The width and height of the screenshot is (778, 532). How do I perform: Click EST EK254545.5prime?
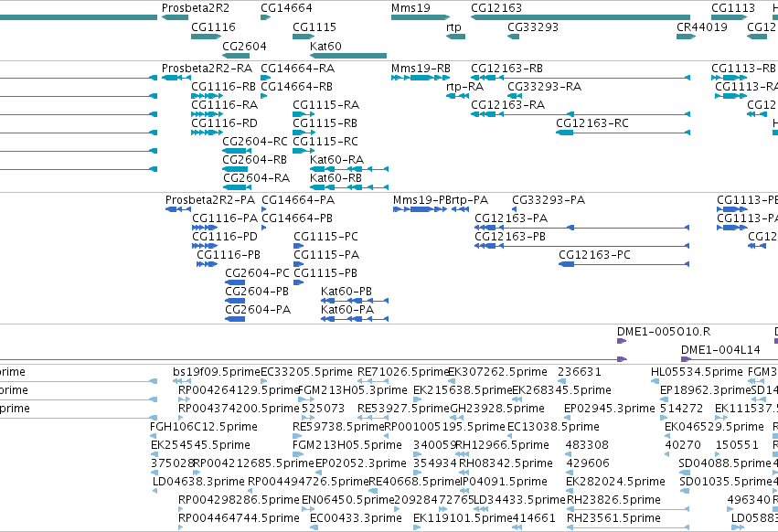click(x=200, y=446)
